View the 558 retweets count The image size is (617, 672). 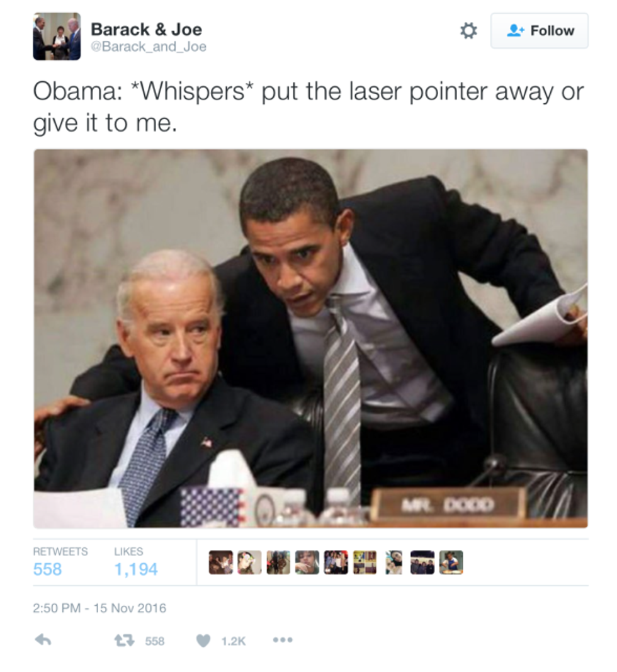tap(48, 569)
